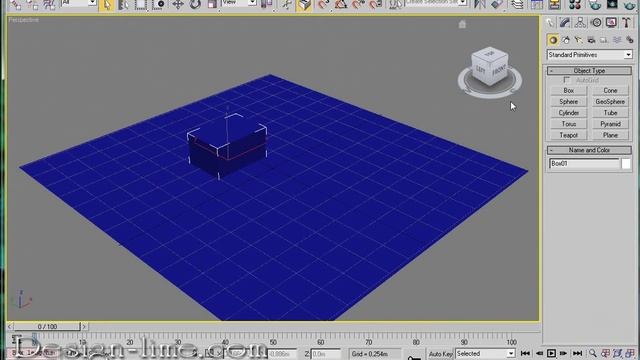Click the ViewCube in the viewport
640x360 pixels.
click(x=489, y=67)
